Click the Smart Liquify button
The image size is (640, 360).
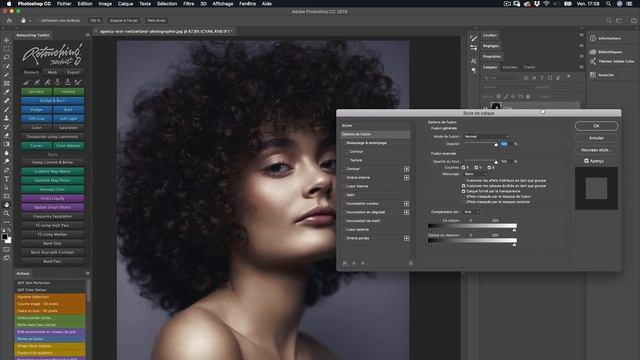coord(52,198)
